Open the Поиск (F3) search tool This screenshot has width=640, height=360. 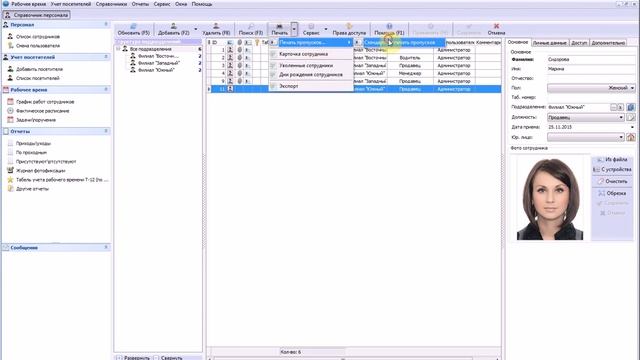[x=251, y=29]
